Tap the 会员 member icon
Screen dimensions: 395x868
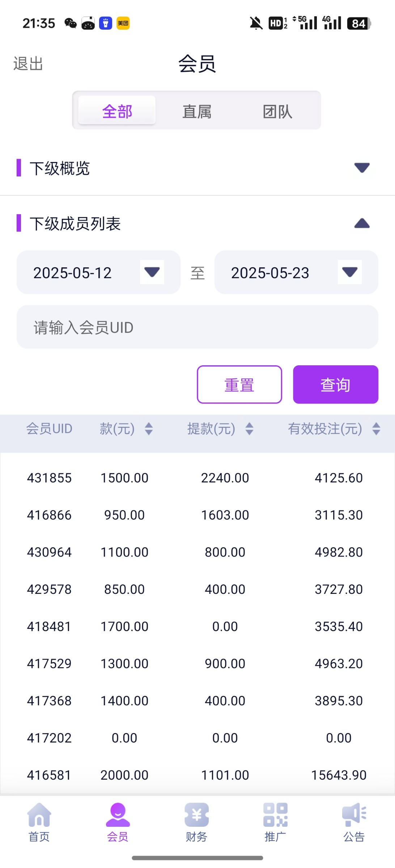pyautogui.click(x=118, y=815)
